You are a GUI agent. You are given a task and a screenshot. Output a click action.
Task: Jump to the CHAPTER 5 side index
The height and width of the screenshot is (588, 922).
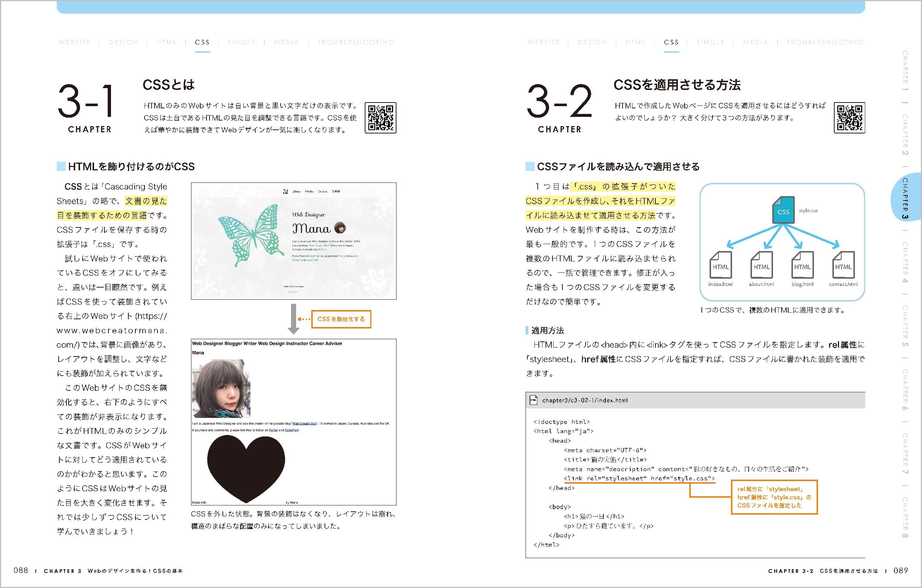(905, 326)
